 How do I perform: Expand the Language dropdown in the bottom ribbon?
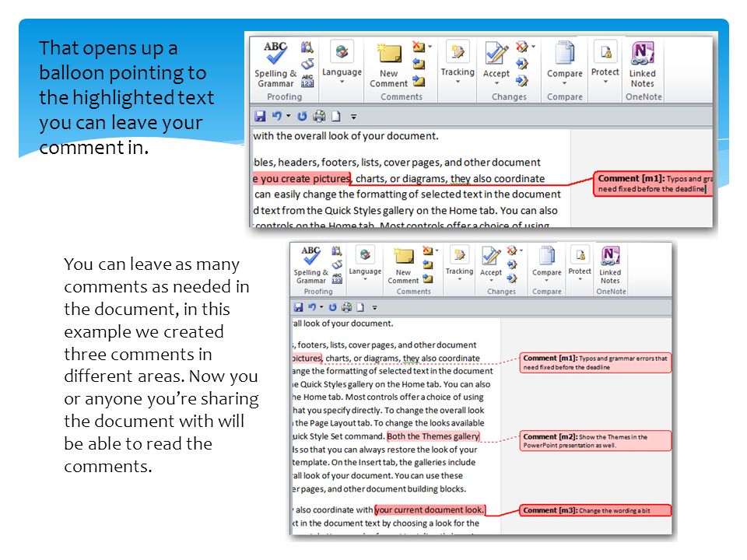click(x=365, y=279)
